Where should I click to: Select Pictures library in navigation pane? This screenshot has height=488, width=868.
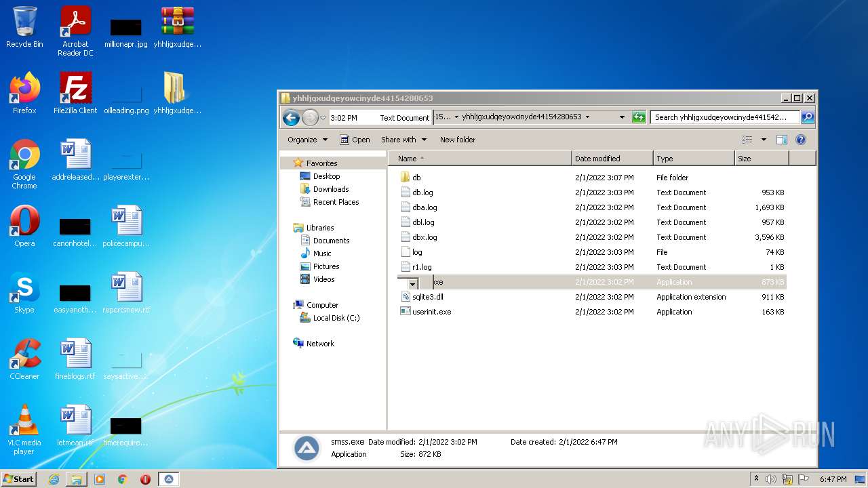pyautogui.click(x=326, y=266)
